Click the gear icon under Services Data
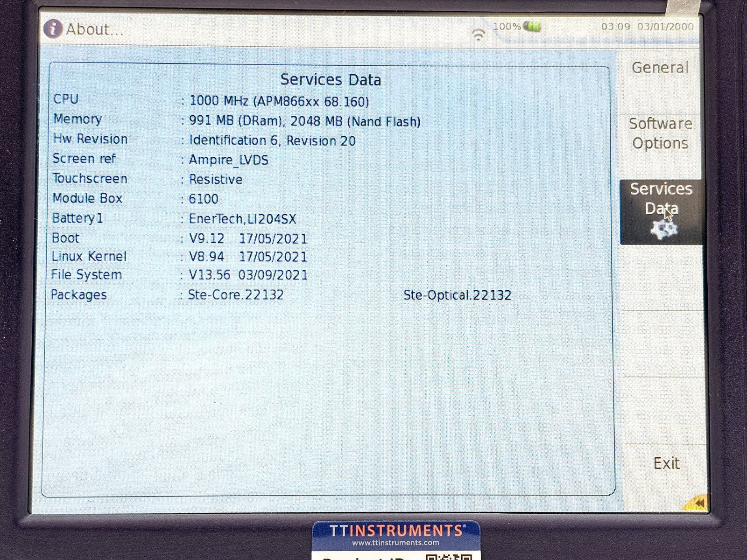 click(663, 229)
